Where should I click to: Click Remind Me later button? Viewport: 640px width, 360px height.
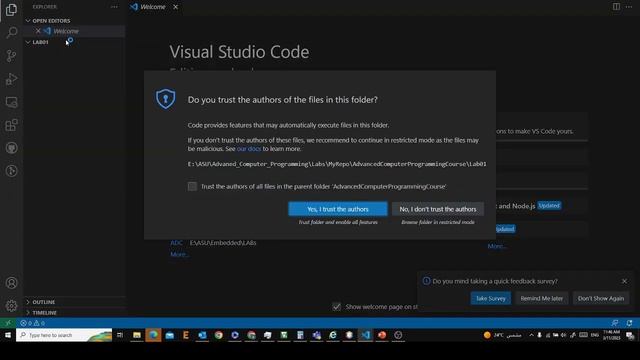click(542, 298)
